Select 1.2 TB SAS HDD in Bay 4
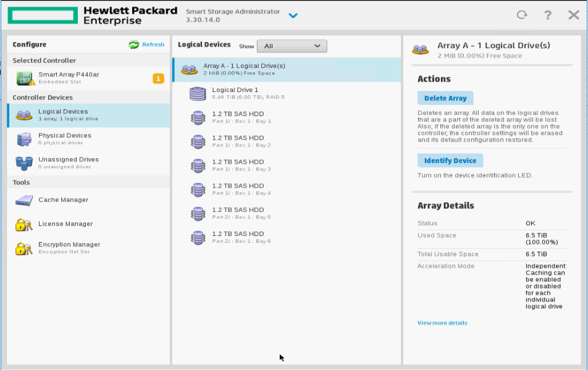 pyautogui.click(x=287, y=189)
